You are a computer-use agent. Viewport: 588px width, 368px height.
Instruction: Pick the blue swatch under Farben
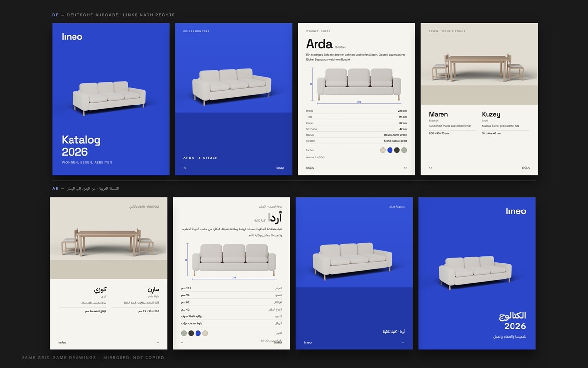point(390,150)
